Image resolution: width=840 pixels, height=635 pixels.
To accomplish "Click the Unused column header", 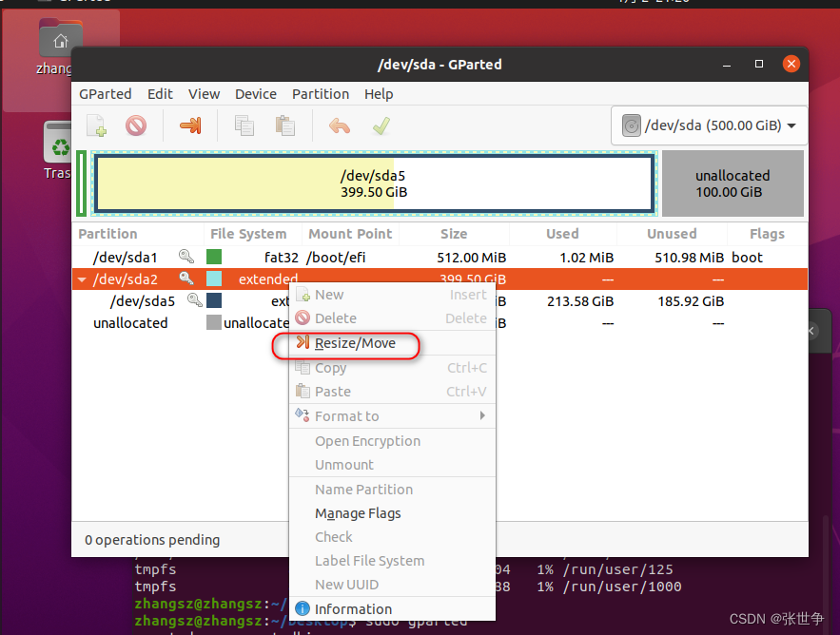I will [672, 234].
